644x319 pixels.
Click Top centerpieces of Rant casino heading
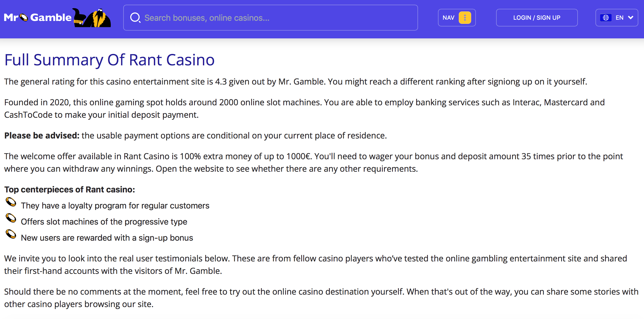click(x=70, y=190)
